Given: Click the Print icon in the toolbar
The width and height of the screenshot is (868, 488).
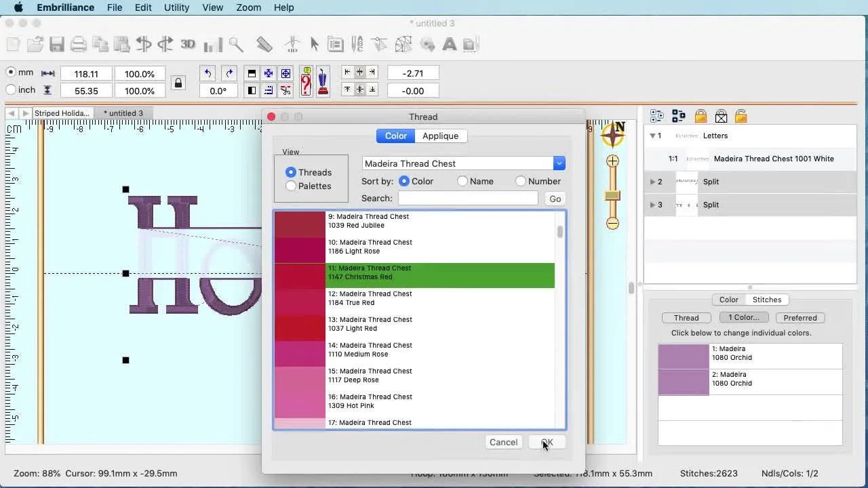Looking at the screenshot, I should [79, 45].
